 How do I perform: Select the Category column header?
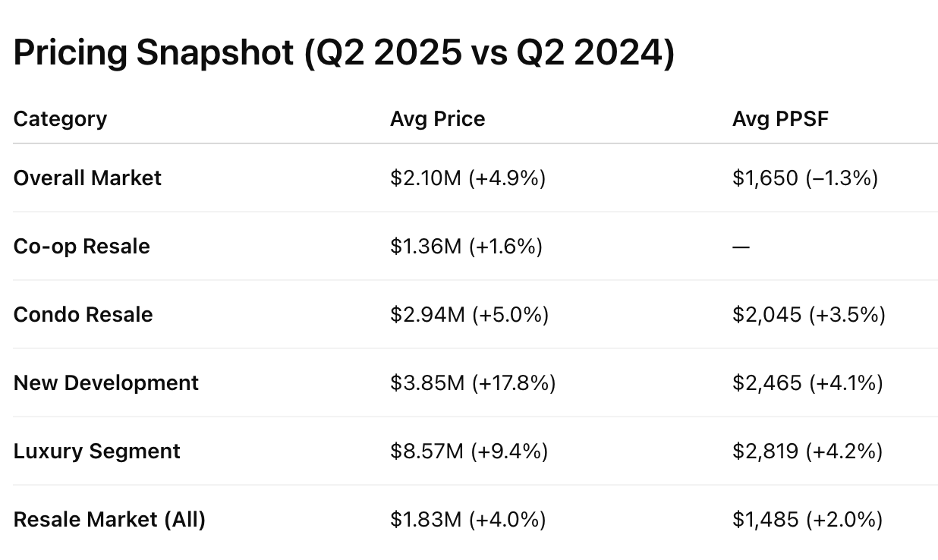pyautogui.click(x=60, y=119)
